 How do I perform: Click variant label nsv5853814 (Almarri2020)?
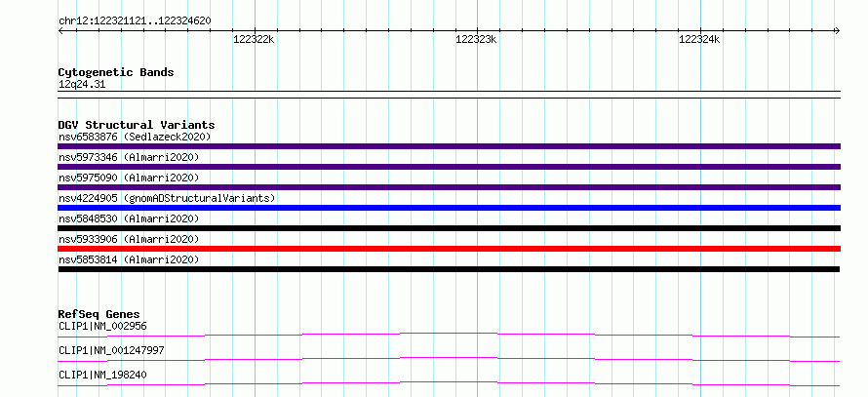click(x=129, y=259)
